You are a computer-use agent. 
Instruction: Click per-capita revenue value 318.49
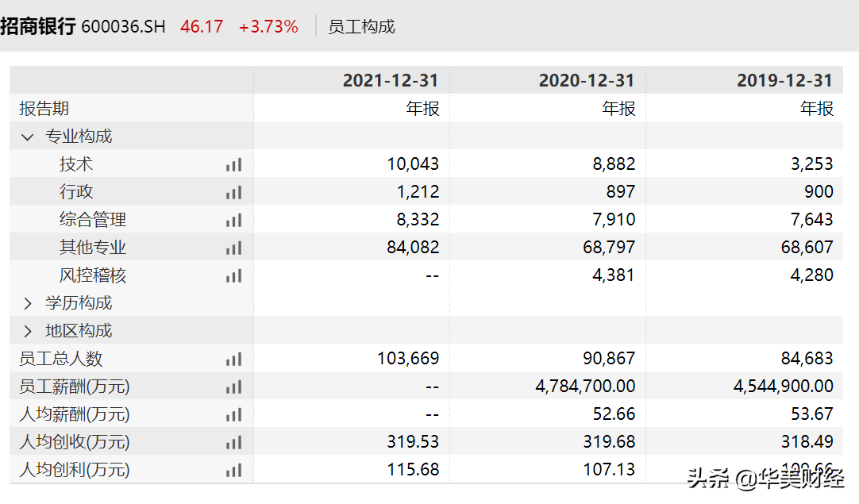click(x=807, y=441)
